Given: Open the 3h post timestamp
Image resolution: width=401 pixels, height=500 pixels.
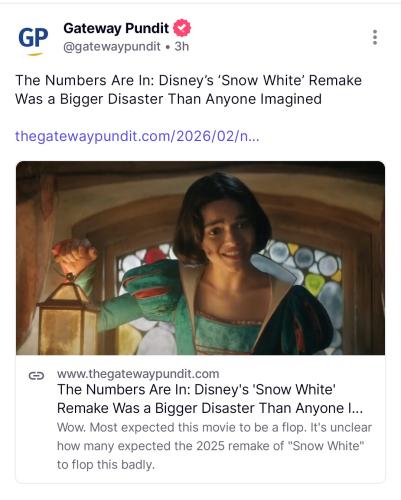Looking at the screenshot, I should tap(182, 47).
